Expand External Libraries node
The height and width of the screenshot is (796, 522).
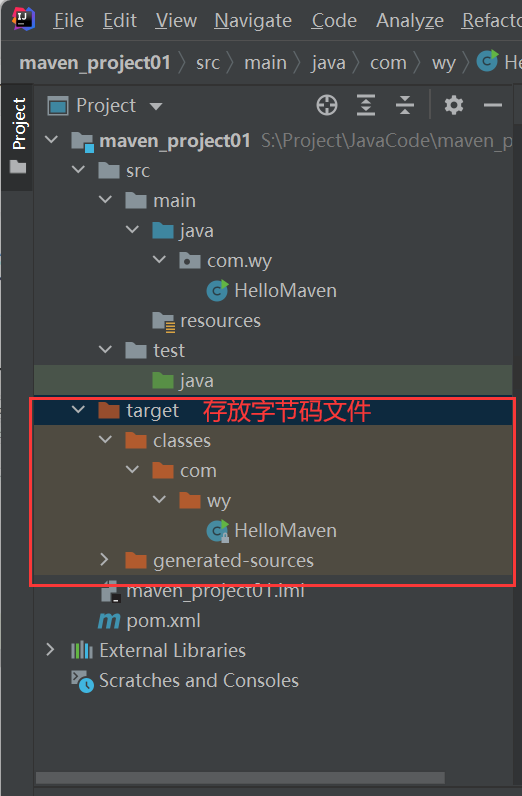(50, 650)
